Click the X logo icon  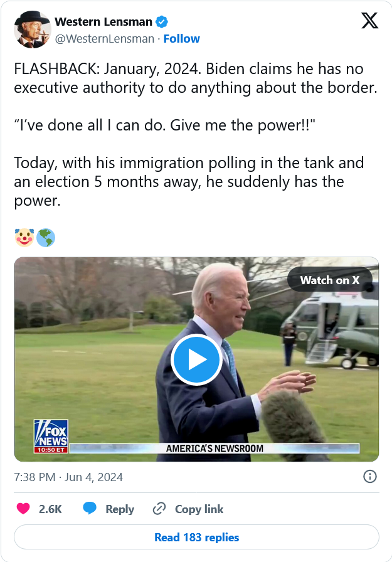click(369, 21)
